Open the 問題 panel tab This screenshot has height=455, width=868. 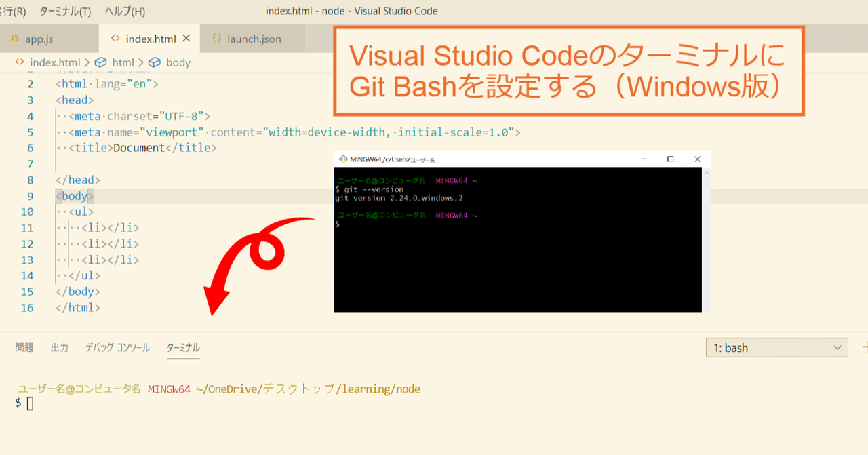point(24,347)
